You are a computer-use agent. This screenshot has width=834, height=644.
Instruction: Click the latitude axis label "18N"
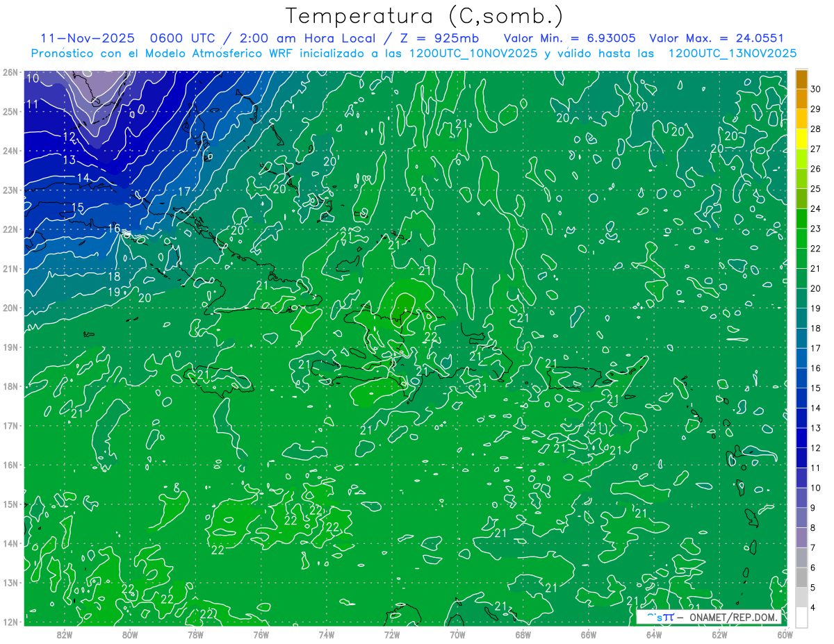10,386
